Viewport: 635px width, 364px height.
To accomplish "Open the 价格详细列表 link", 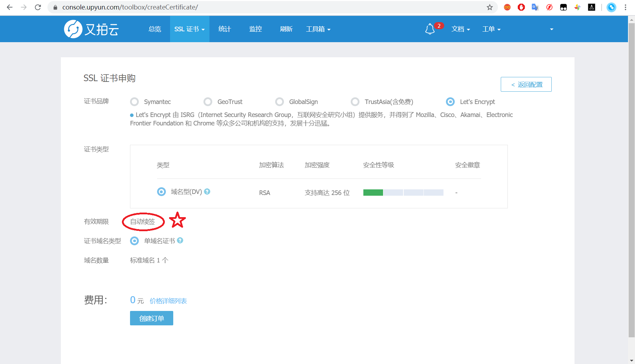I will click(168, 301).
